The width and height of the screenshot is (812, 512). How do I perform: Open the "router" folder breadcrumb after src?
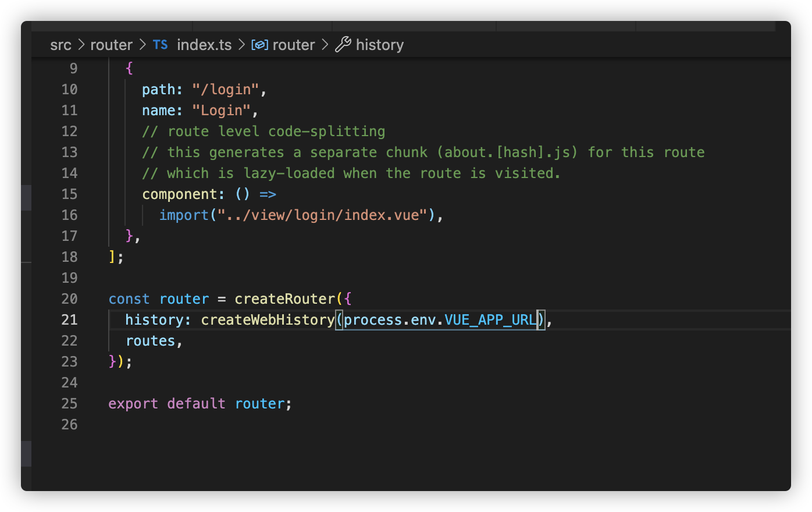point(111,45)
